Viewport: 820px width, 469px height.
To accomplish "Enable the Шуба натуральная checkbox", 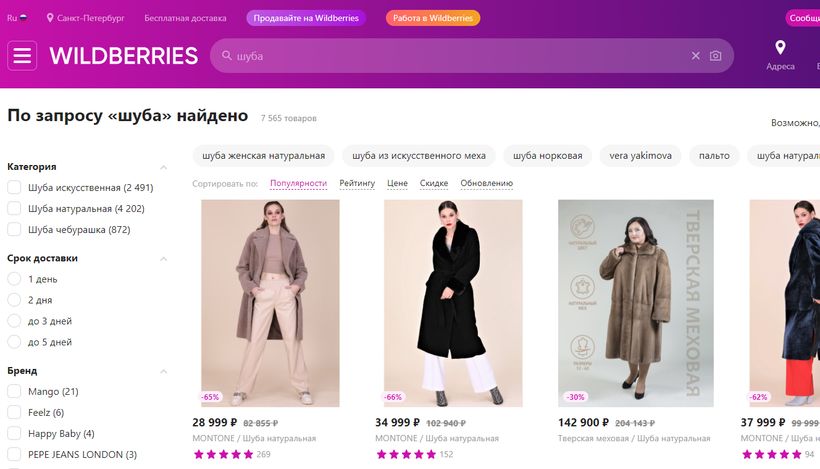I will click(14, 209).
